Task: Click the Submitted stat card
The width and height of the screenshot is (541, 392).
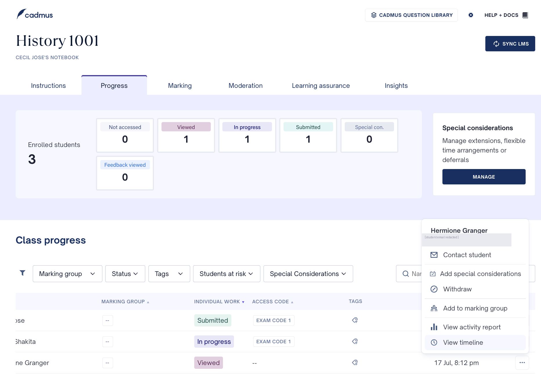Action: 308,135
